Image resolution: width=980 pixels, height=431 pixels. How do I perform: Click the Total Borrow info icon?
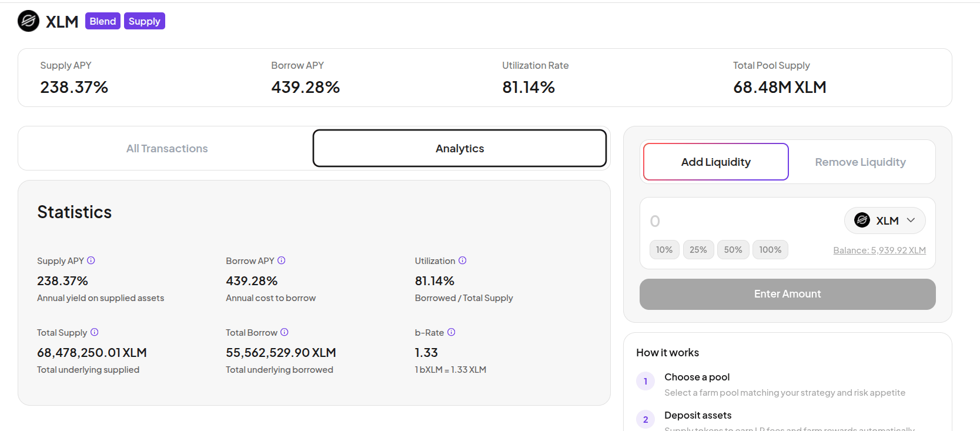coord(285,332)
